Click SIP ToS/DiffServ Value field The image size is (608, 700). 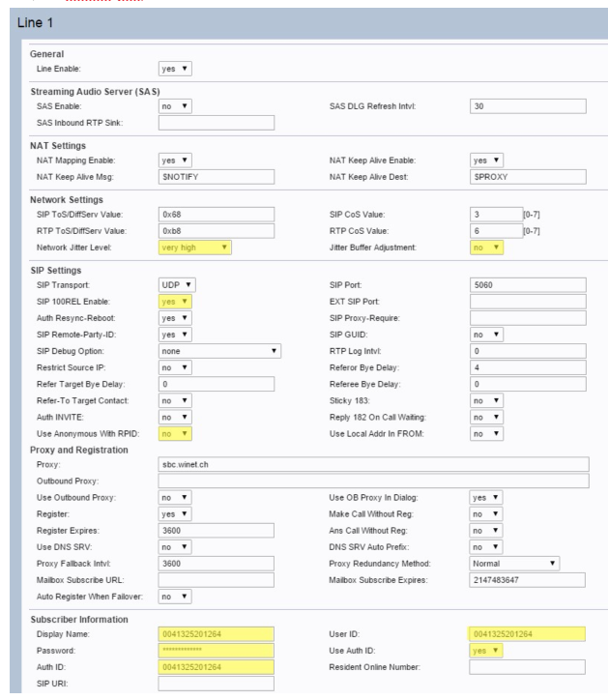pos(217,215)
